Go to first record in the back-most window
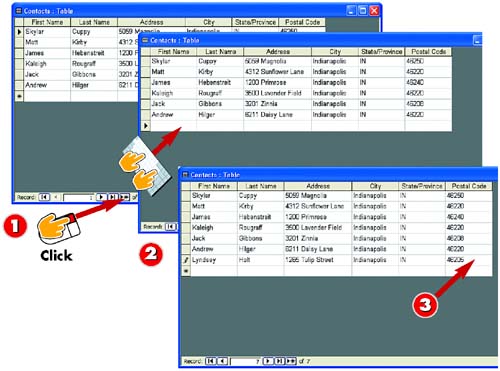Screen dimensions: 500x371 44,197
